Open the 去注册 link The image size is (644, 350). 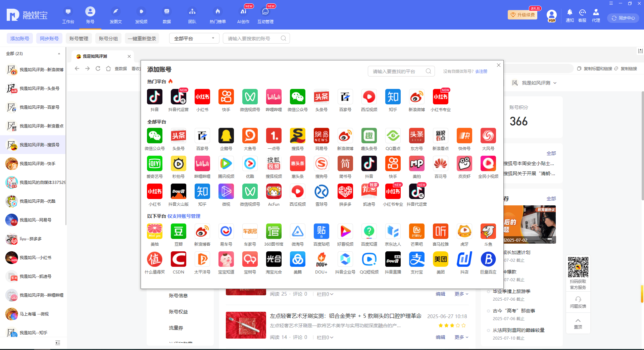481,71
